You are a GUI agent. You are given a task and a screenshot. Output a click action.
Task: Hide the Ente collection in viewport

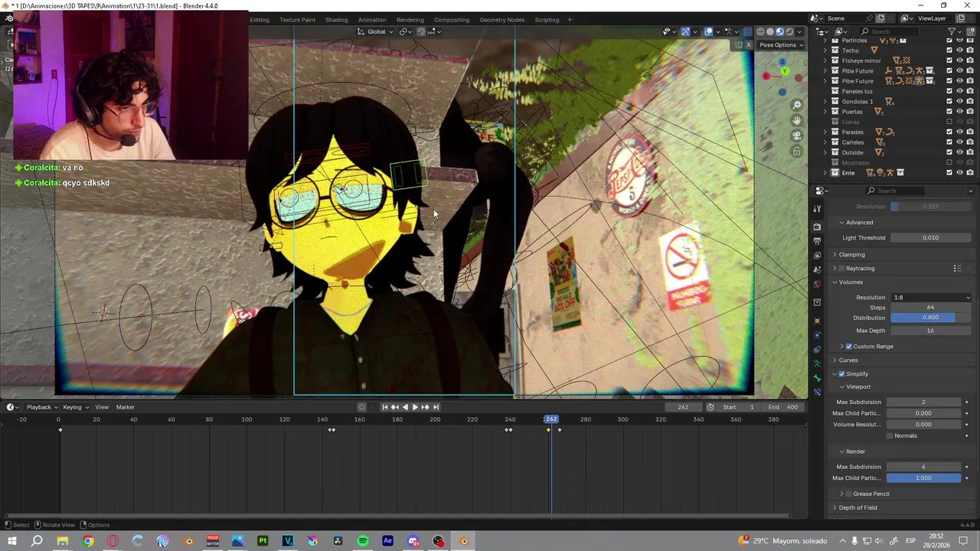click(x=960, y=173)
